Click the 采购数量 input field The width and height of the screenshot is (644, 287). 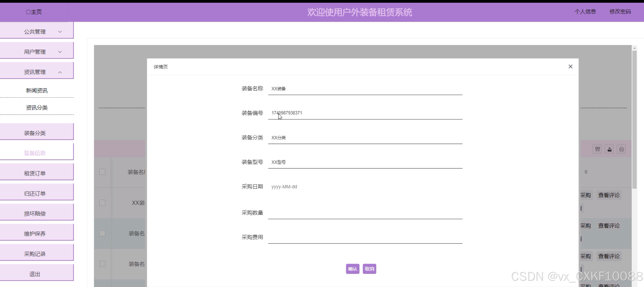(x=365, y=213)
